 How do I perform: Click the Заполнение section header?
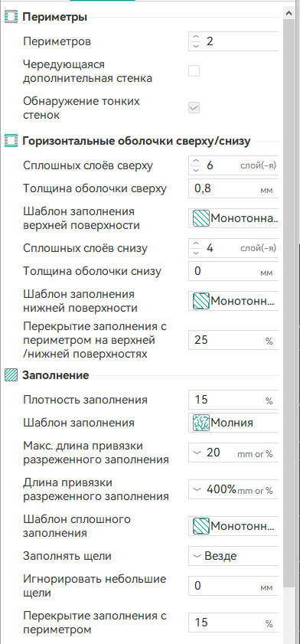pyautogui.click(x=56, y=375)
